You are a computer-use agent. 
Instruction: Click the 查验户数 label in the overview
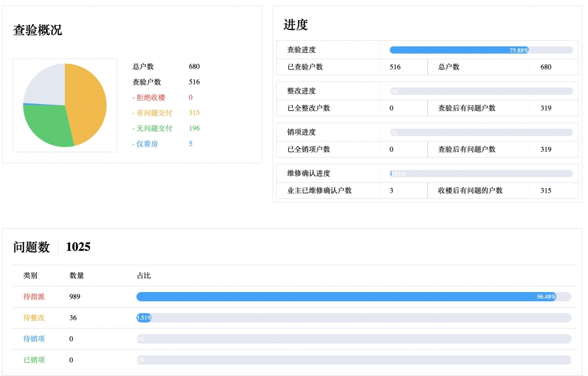(x=146, y=82)
